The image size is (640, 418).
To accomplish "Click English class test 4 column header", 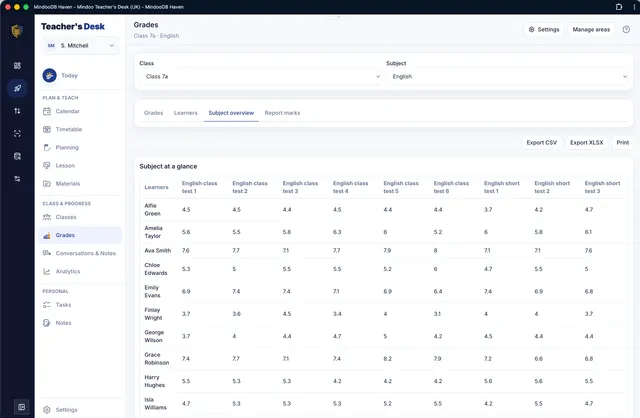I will coord(350,187).
